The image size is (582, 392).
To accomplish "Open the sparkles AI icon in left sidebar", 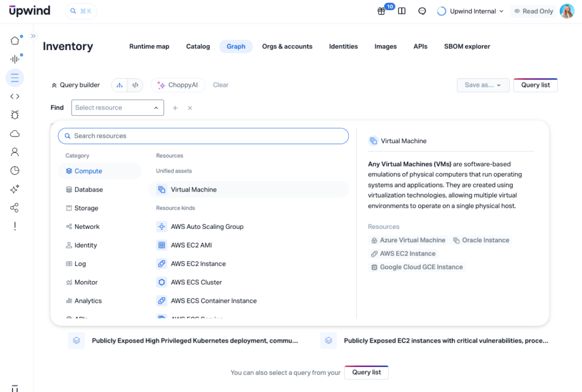I will coord(14,188).
